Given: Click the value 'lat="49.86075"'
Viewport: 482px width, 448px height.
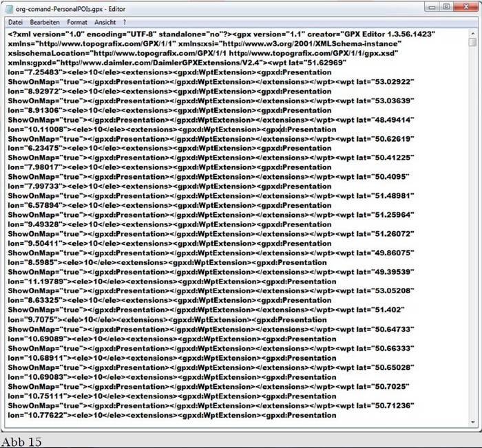Looking at the screenshot, I should click(385, 253).
